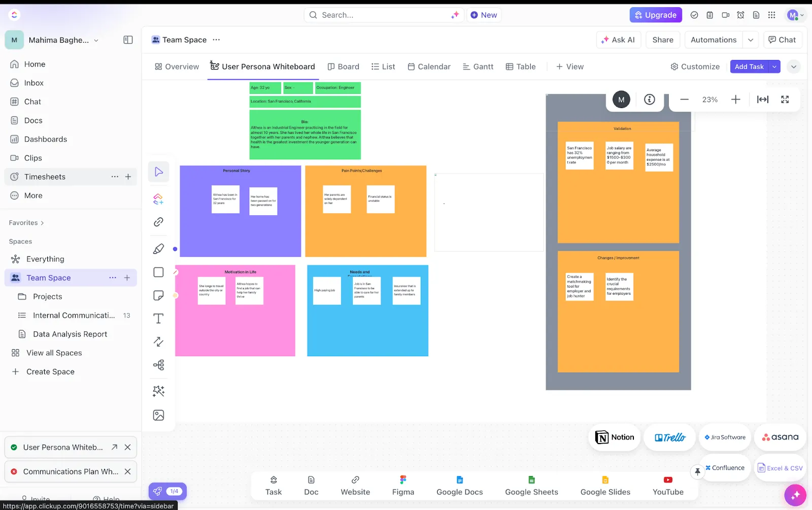Open the whiteboard info icon
The width and height of the screenshot is (812, 510).
point(650,99)
